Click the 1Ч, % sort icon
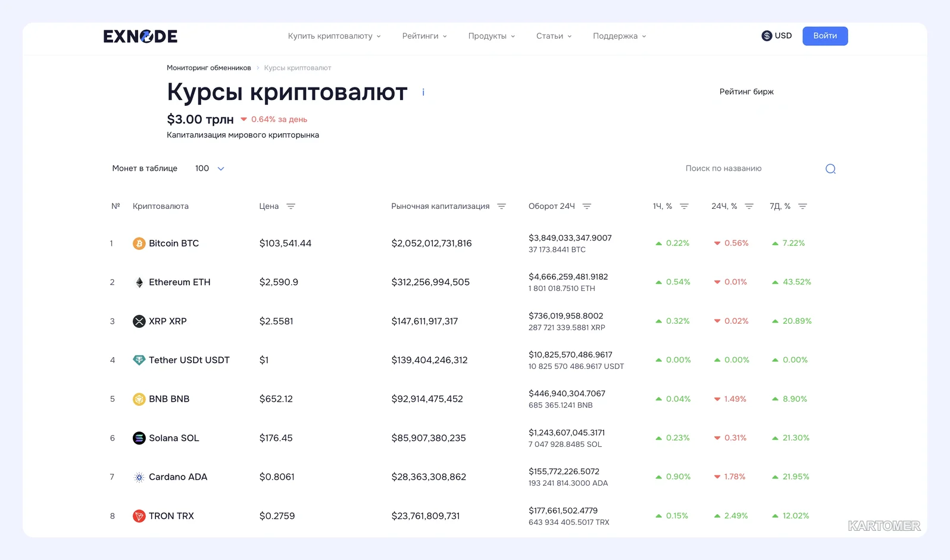950x560 pixels. pyautogui.click(x=684, y=207)
